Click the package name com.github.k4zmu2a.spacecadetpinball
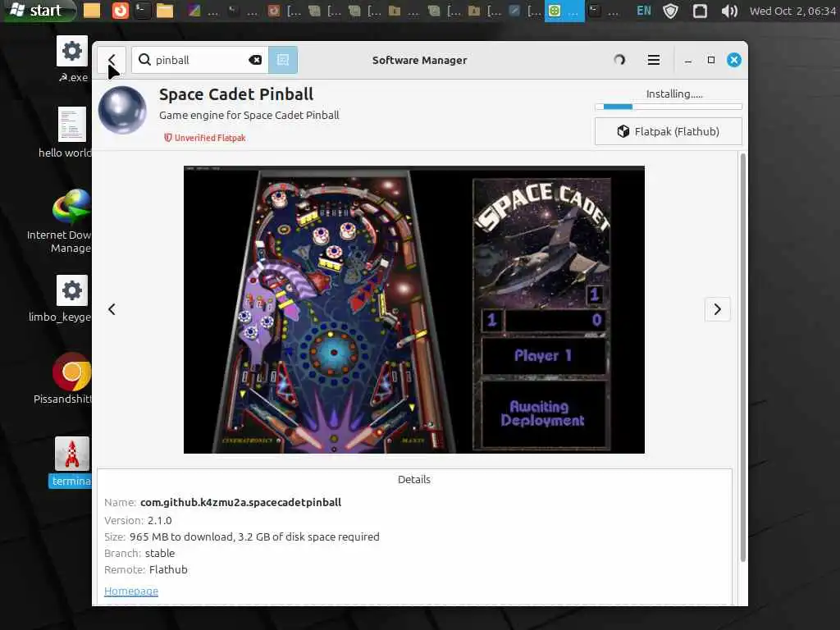 (240, 503)
